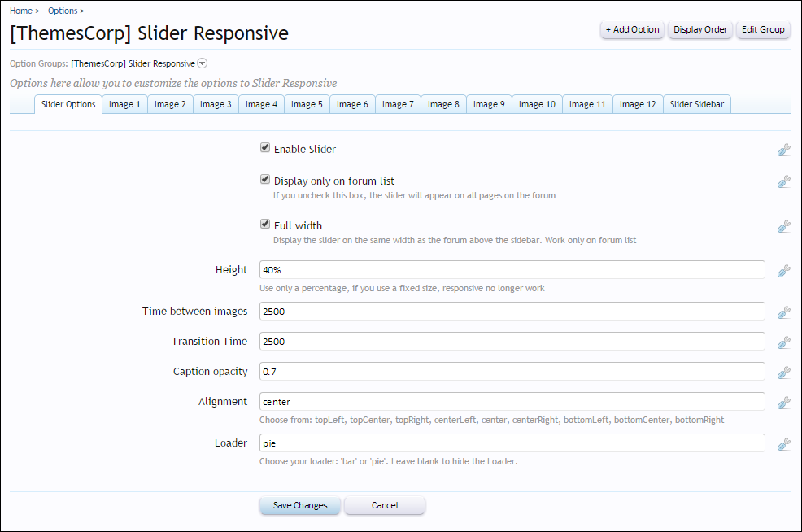Focus the Height input field
The width and height of the screenshot is (802, 532).
click(x=512, y=269)
